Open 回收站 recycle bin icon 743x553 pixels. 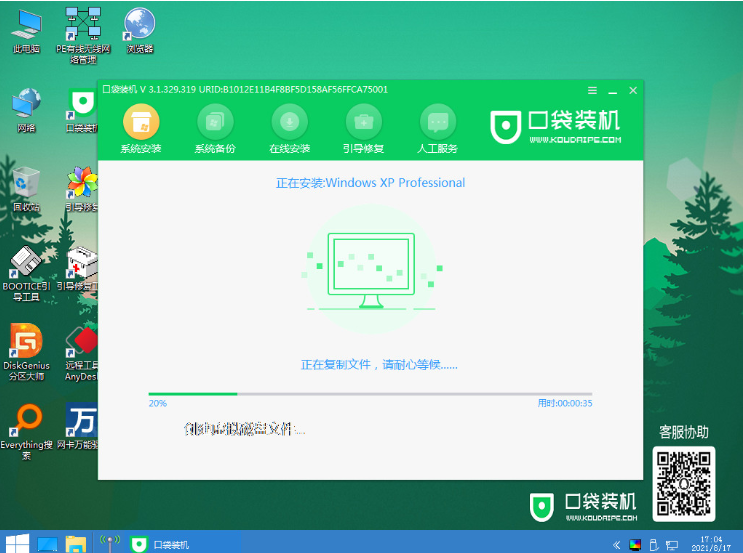[x=27, y=189]
